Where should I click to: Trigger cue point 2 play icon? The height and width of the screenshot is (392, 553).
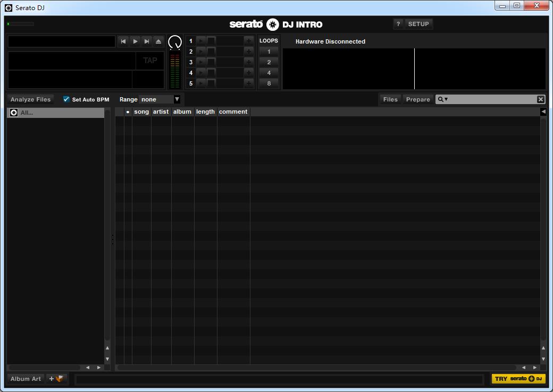(x=201, y=52)
